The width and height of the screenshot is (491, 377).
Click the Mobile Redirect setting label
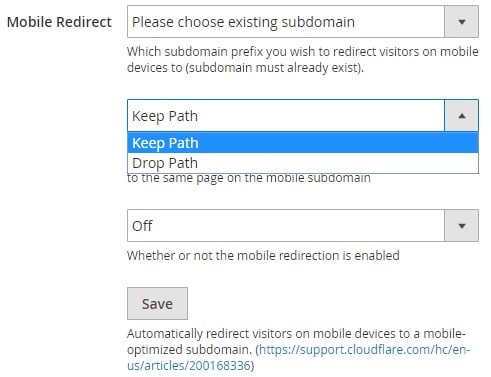[59, 22]
